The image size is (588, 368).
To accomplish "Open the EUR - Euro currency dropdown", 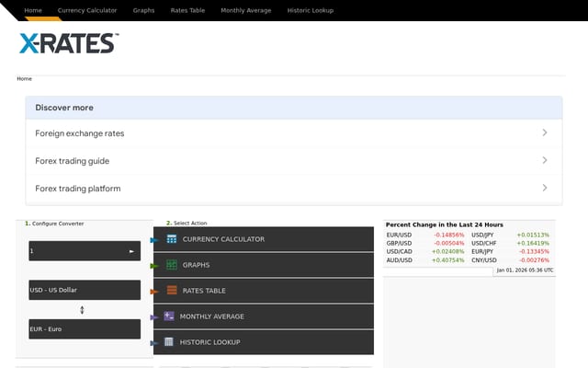I will coord(85,329).
